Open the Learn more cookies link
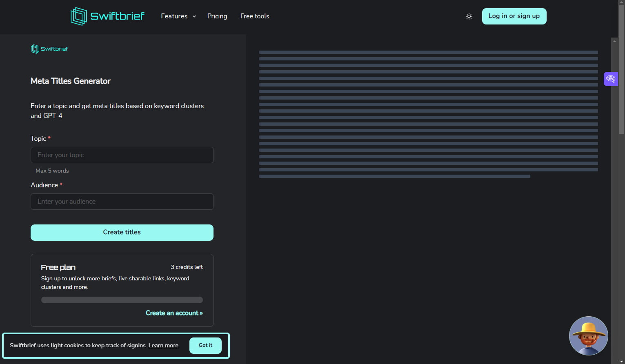The height and width of the screenshot is (364, 625). [163, 345]
